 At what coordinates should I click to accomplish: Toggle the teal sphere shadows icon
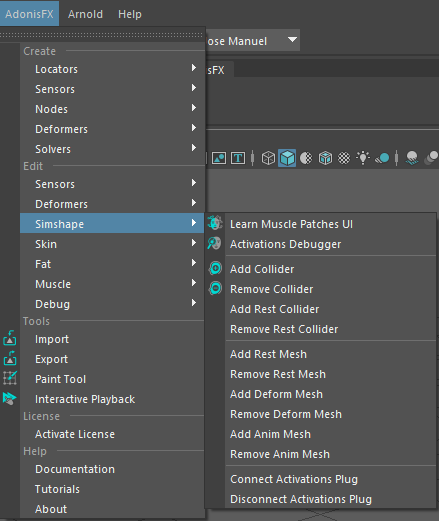(382, 158)
